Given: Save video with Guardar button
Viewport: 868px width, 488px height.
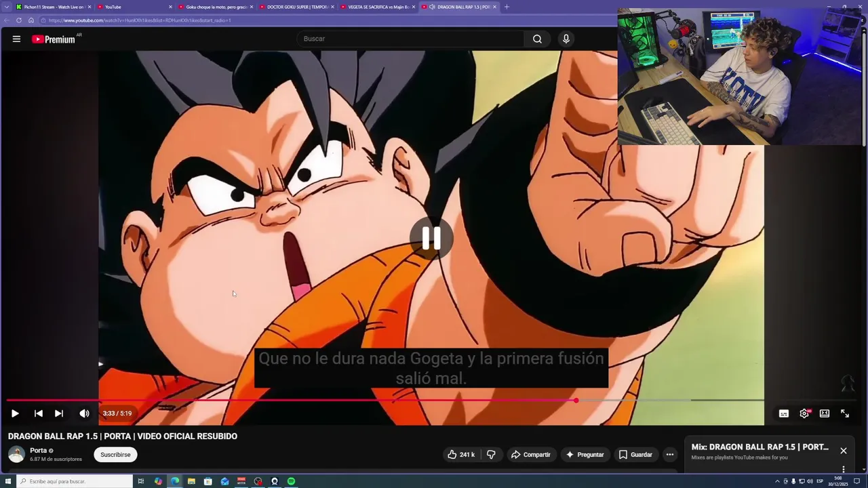Looking at the screenshot, I should [635, 455].
